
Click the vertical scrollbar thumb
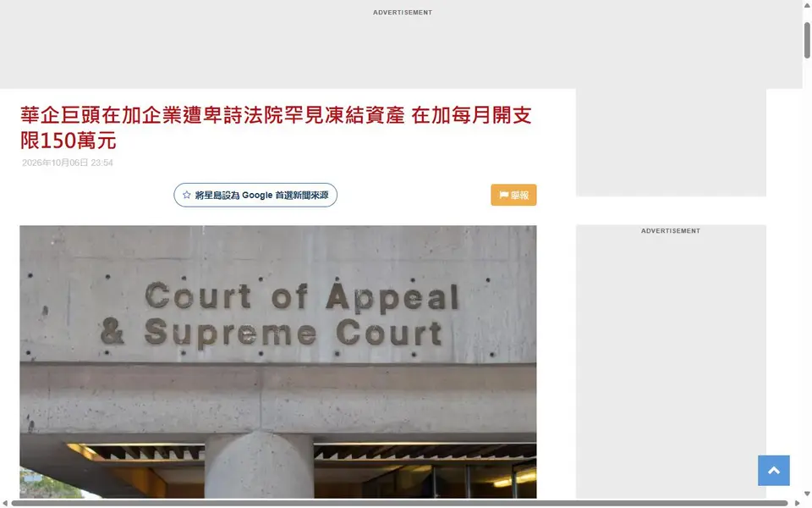807,41
